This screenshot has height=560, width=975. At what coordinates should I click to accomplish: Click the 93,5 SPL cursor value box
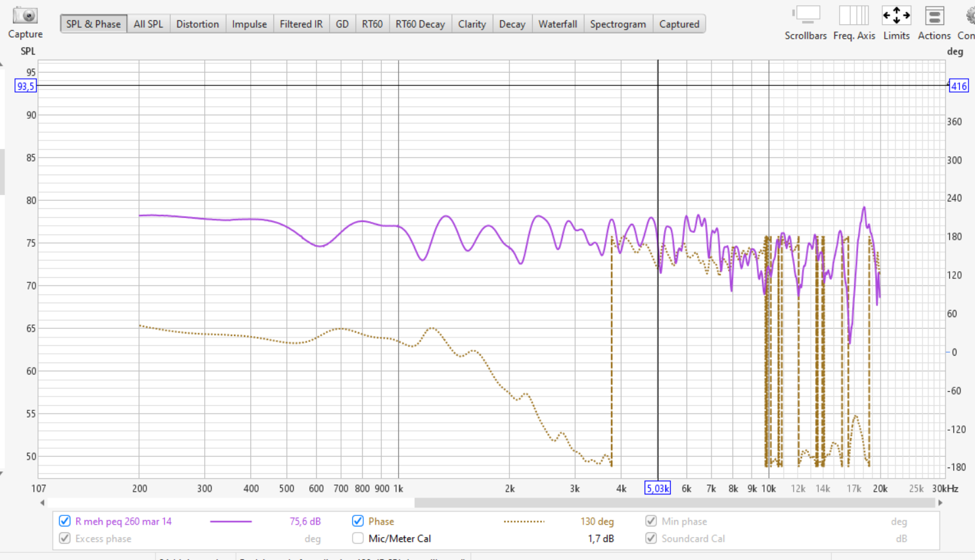(x=26, y=86)
